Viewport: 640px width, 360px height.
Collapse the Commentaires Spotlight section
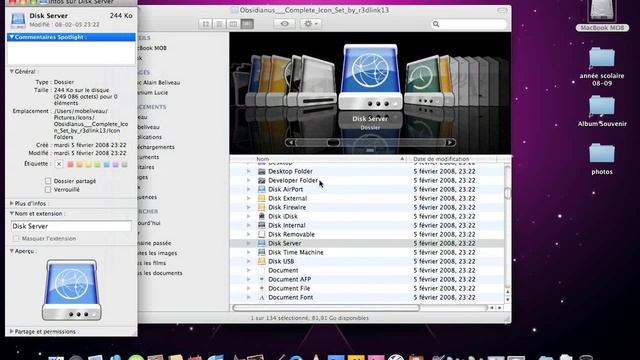point(11,37)
